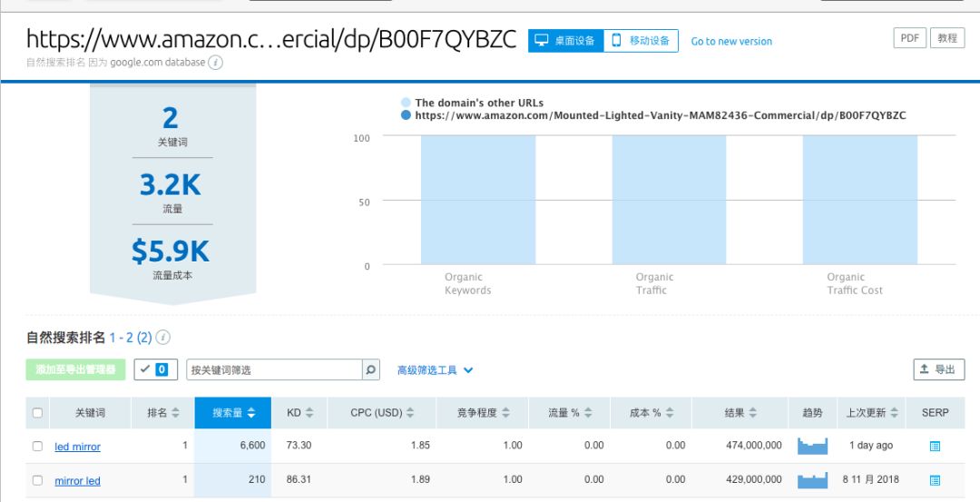Sort by cost % (成本 %) column
Screen dimensions: 980x502
click(652, 413)
